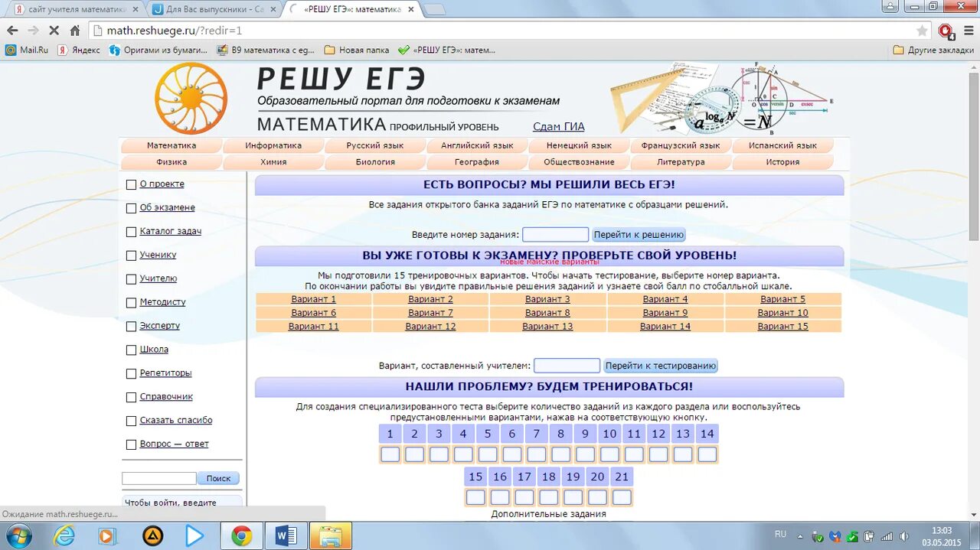Bookmark this page with the star icon
The image size is (980, 550).
point(922,31)
